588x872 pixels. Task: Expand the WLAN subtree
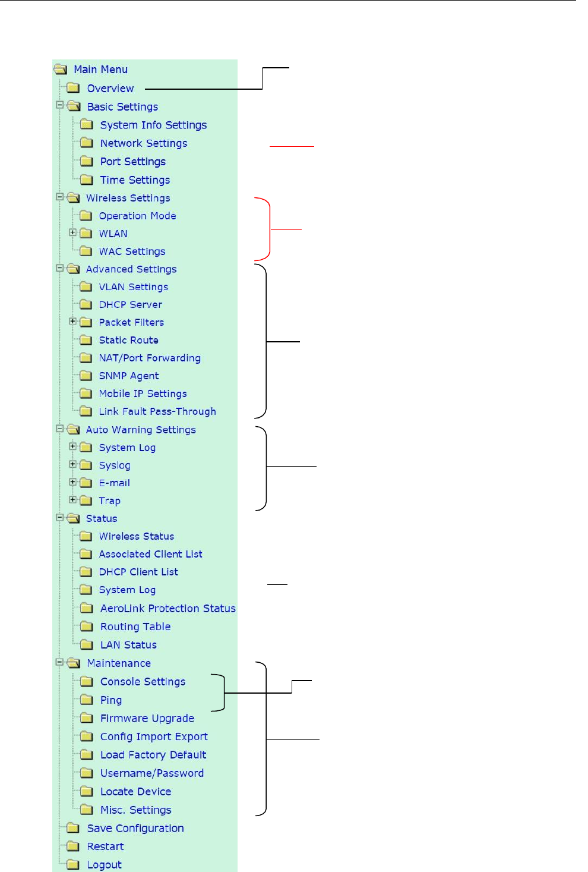pos(72,232)
